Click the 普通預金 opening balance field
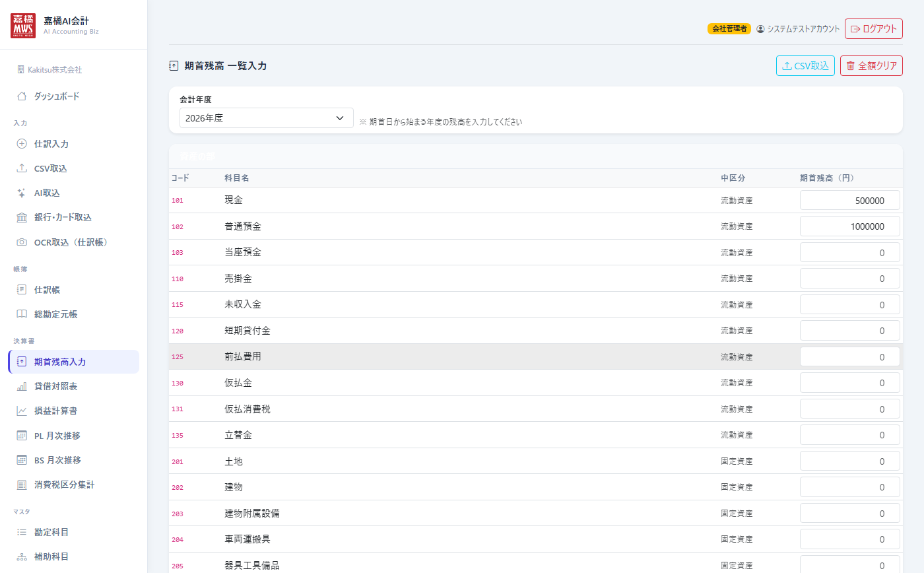 850,226
